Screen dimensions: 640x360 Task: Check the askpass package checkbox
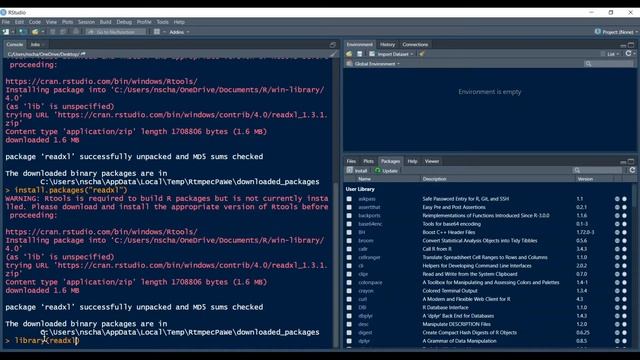pos(349,199)
